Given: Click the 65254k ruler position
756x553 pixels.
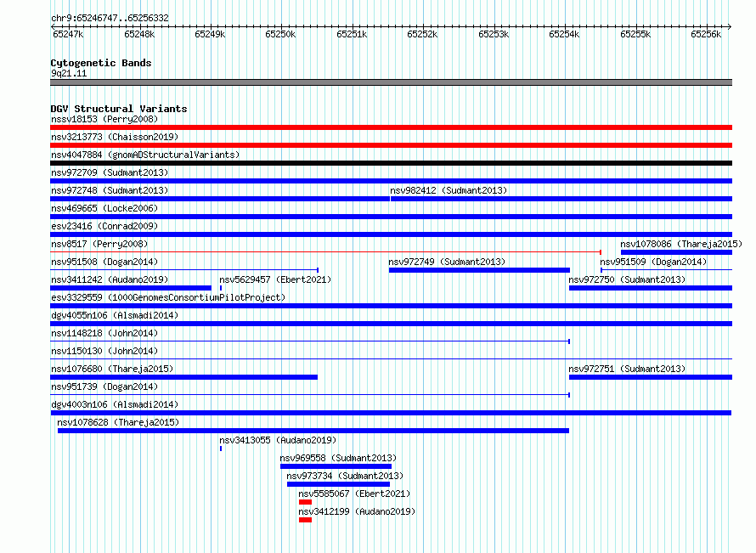Looking at the screenshot, I should pos(564,34).
